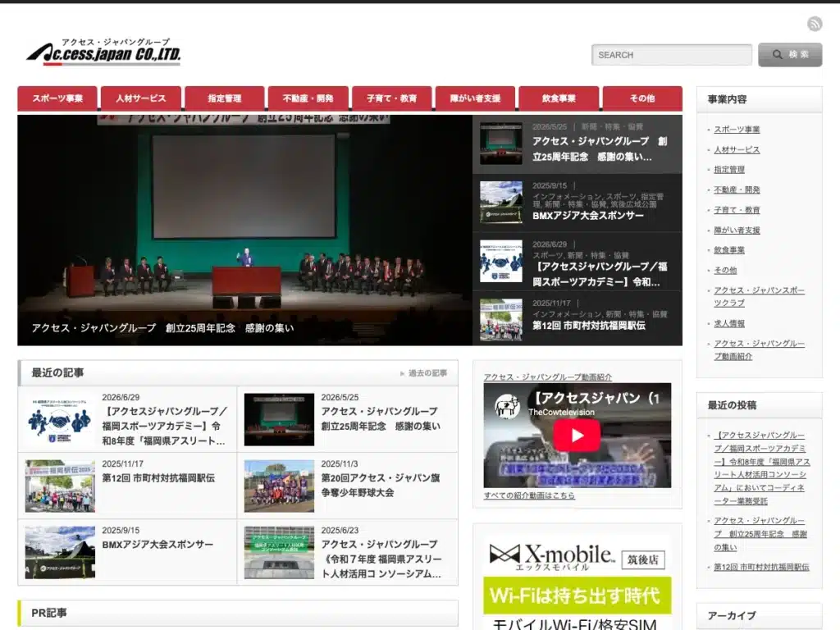Click TheCowtelevision channel avatar icon
Viewport: 840px width, 630px height.
506,405
